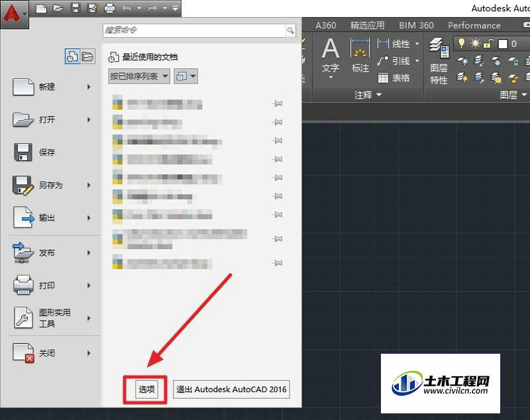Expand the 注释 panel
The width and height of the screenshot is (530, 420).
[368, 95]
